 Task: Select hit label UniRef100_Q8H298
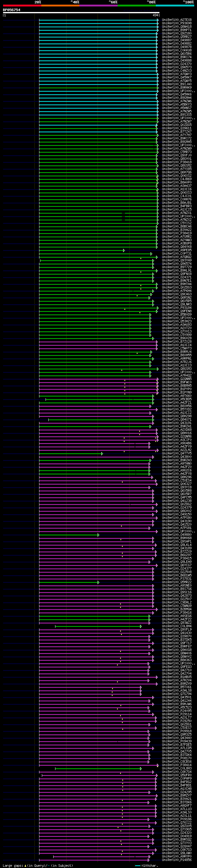176,416
